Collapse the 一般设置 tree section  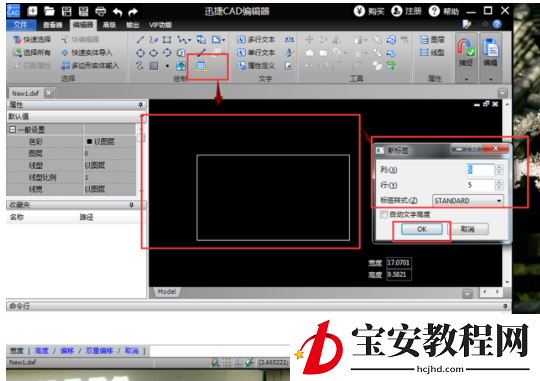pyautogui.click(x=12, y=130)
